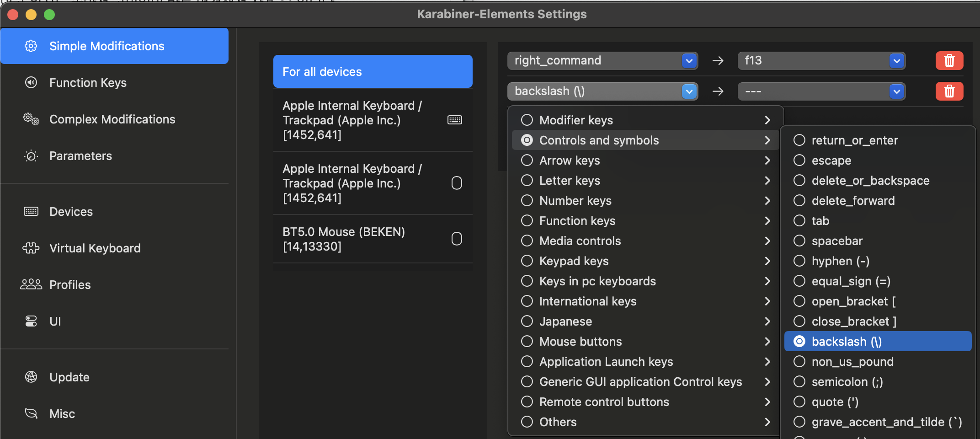Screen dimensions: 980x439
Task: Click the Complex Modifications gears icon
Action: [31, 119]
